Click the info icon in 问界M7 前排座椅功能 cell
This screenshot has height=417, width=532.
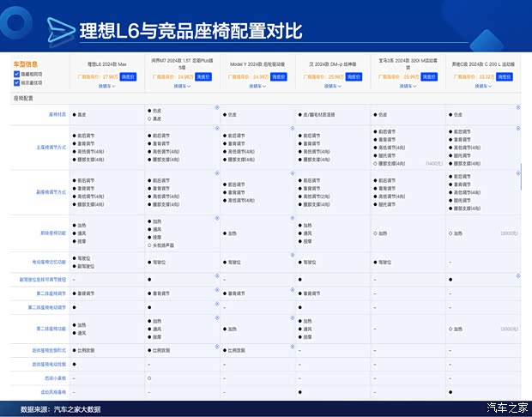pyautogui.click(x=216, y=220)
